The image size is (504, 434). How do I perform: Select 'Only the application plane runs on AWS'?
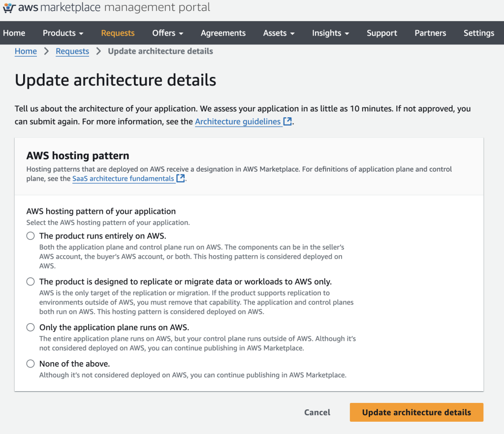[x=31, y=327]
